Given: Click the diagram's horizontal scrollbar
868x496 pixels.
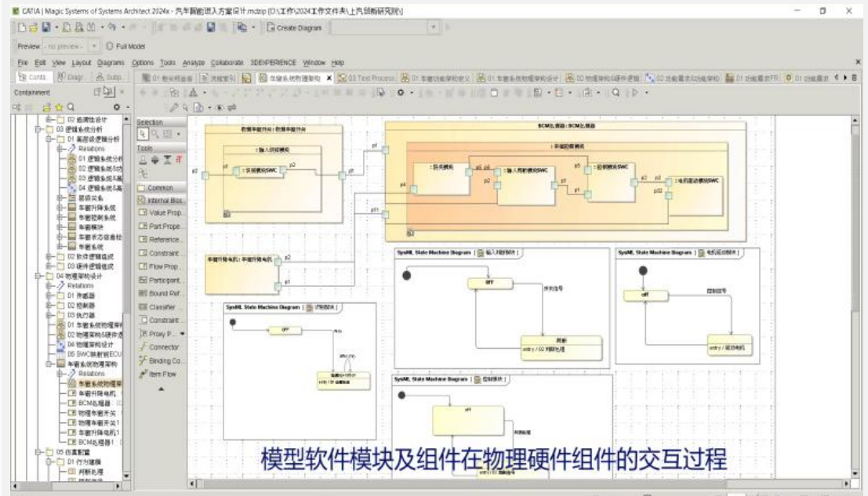Looking at the screenshot, I should 470,483.
